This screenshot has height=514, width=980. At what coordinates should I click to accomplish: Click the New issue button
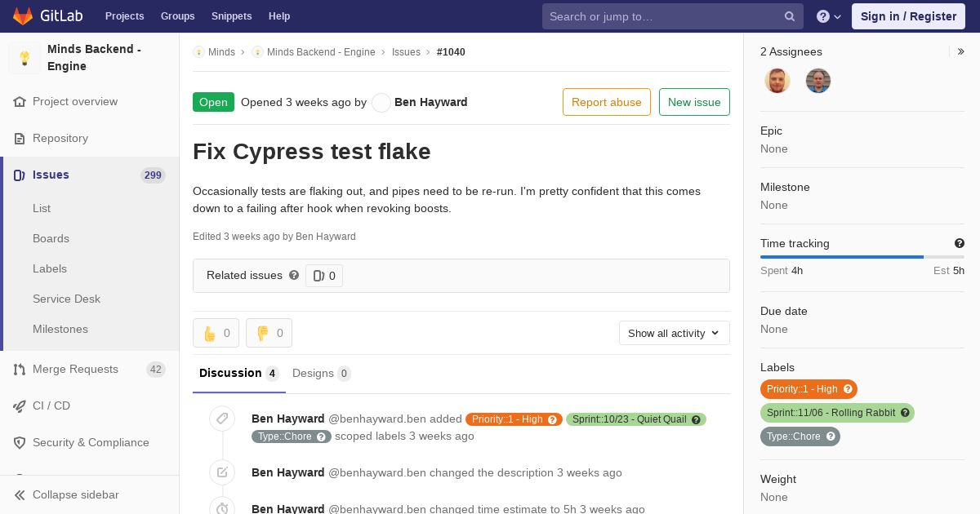tap(694, 102)
